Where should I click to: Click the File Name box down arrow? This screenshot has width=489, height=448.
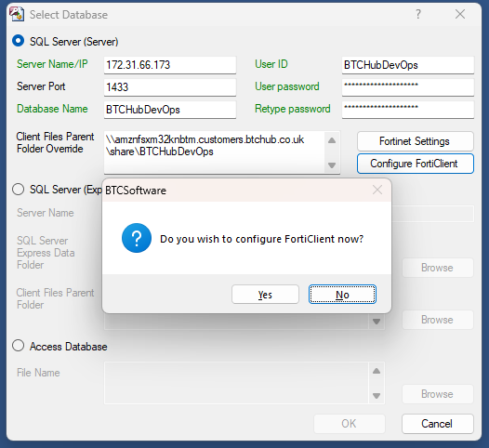[x=377, y=396]
